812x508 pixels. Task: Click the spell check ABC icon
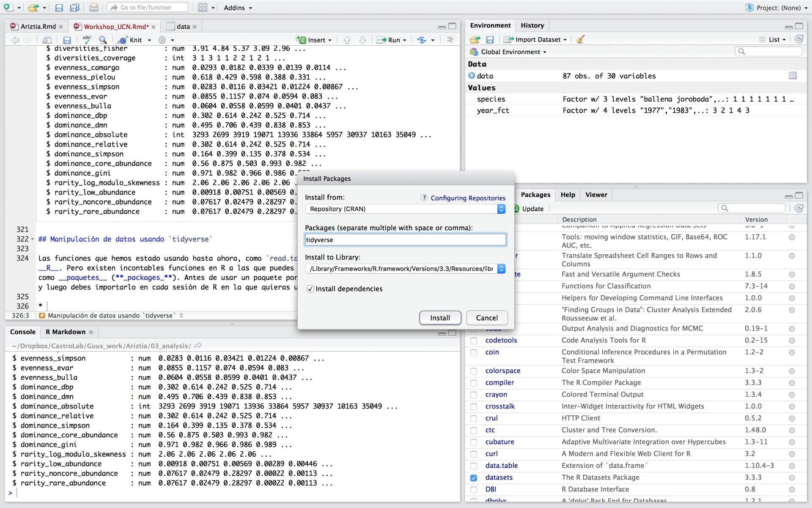pos(87,39)
